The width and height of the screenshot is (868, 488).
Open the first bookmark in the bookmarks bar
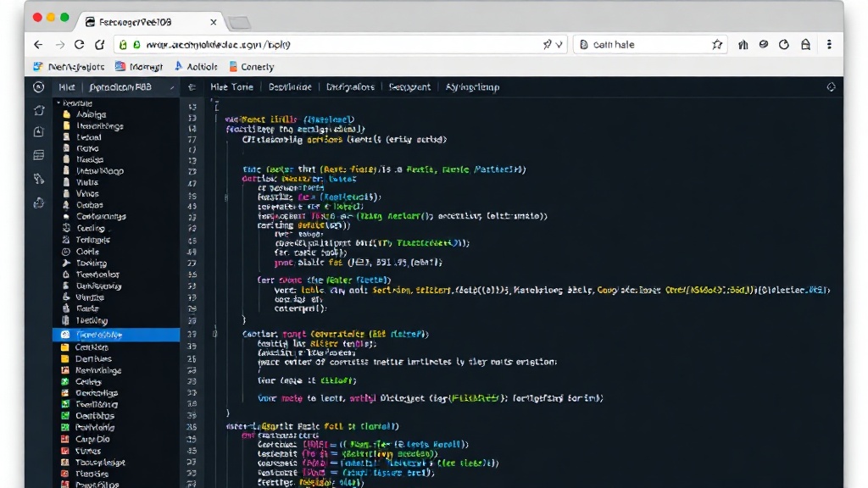(69, 67)
